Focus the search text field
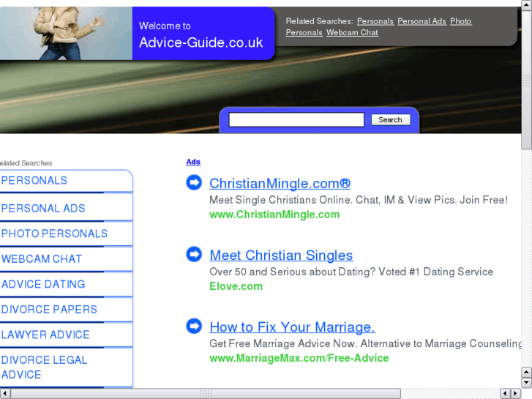This screenshot has width=532, height=399. coord(296,120)
